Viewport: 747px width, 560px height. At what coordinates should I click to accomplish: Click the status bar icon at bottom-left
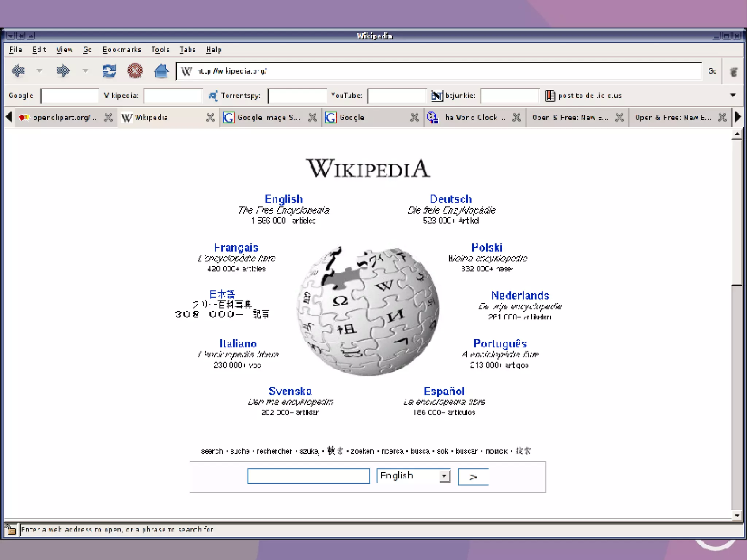click(11, 529)
